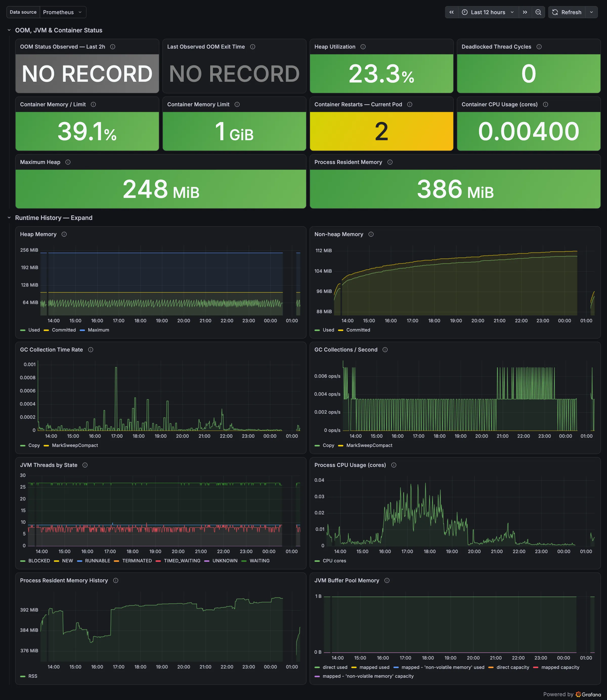Open the Grafana link in the footer
The height and width of the screenshot is (700, 607).
(588, 694)
